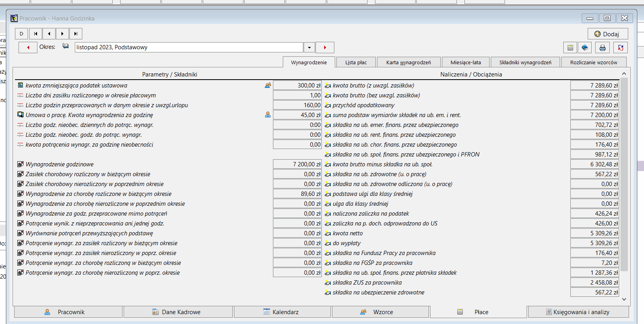
Task: Switch to the Wynagrodzenie tab
Action: click(x=309, y=62)
